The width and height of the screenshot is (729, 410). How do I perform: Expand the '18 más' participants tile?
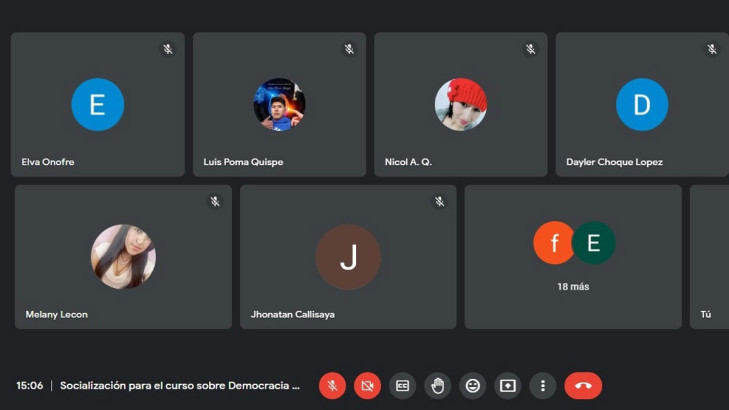coord(573,256)
